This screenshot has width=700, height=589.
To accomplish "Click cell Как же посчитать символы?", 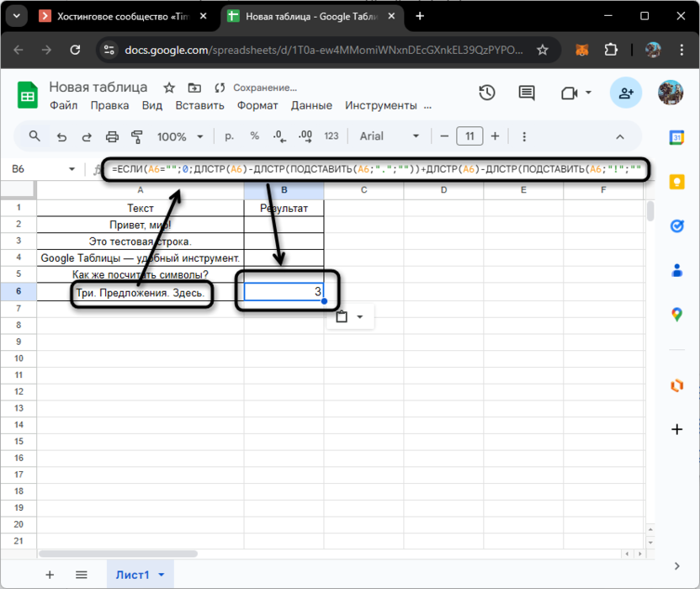I will pyautogui.click(x=141, y=274).
